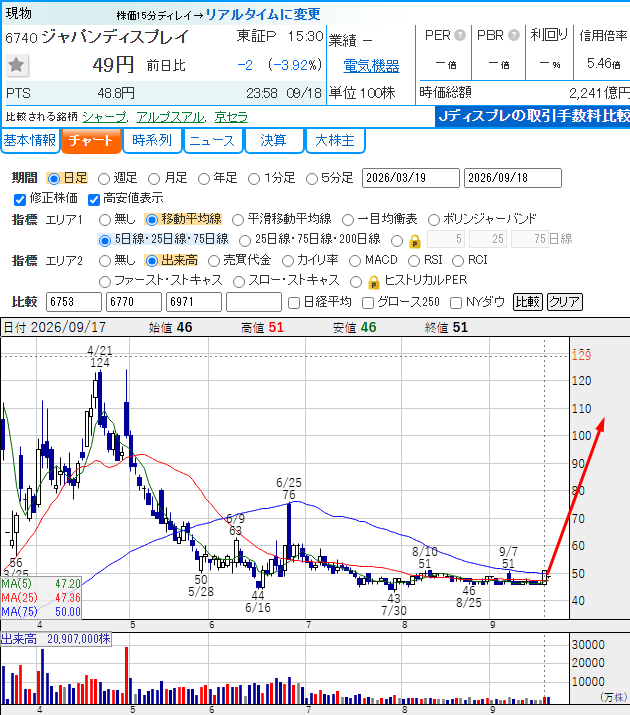Viewport: 630px width, 715px height.
Task: Click start date field 2026/03/19
Action: point(411,178)
